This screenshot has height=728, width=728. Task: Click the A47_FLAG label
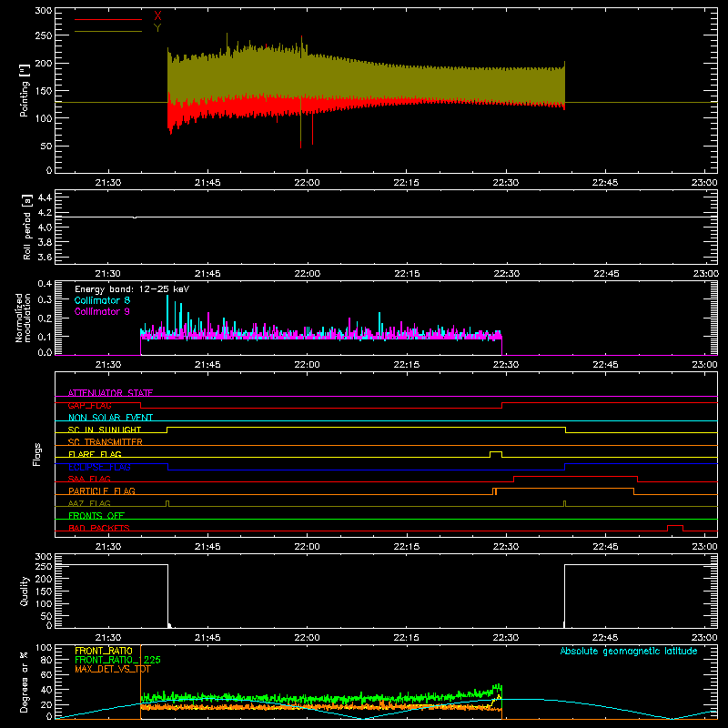(x=89, y=503)
